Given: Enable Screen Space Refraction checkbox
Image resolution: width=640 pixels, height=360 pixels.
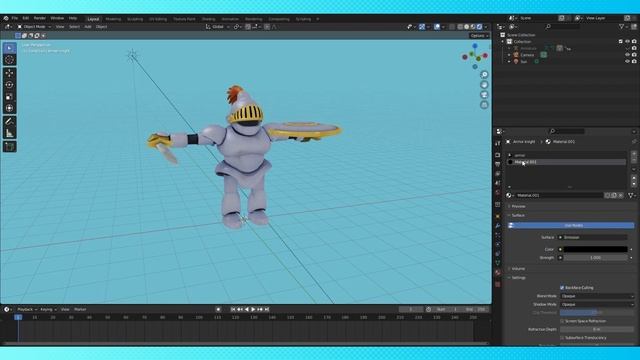Looking at the screenshot, I should [562, 321].
